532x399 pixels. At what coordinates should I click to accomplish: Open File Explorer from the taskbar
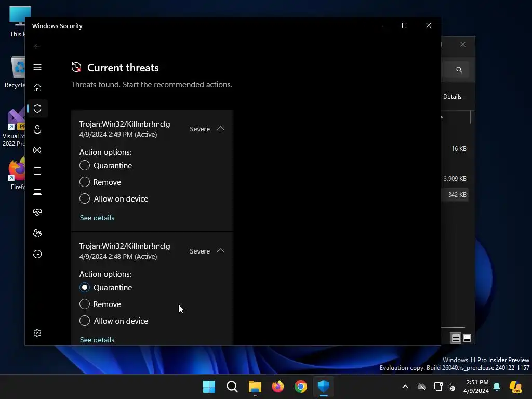click(x=255, y=387)
